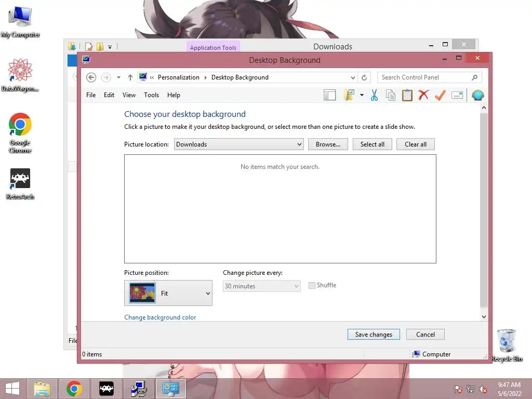Open RetroArch from the taskbar

[x=106, y=389]
